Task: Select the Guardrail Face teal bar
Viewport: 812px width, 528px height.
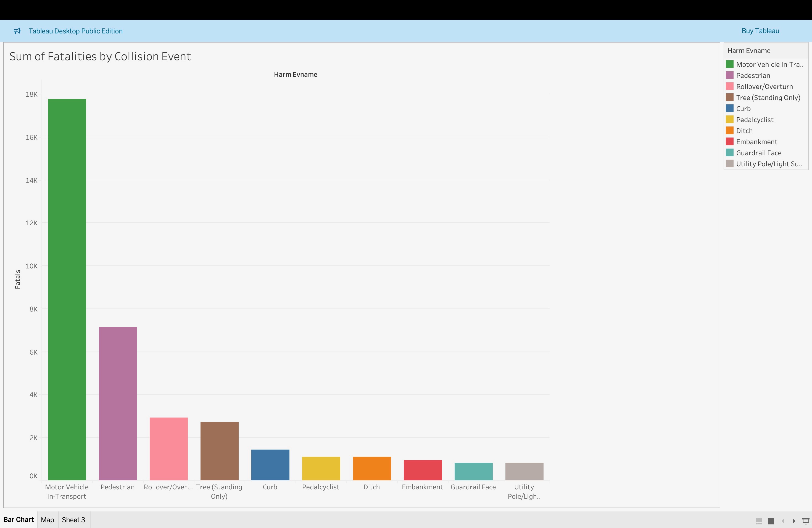Action: point(474,471)
